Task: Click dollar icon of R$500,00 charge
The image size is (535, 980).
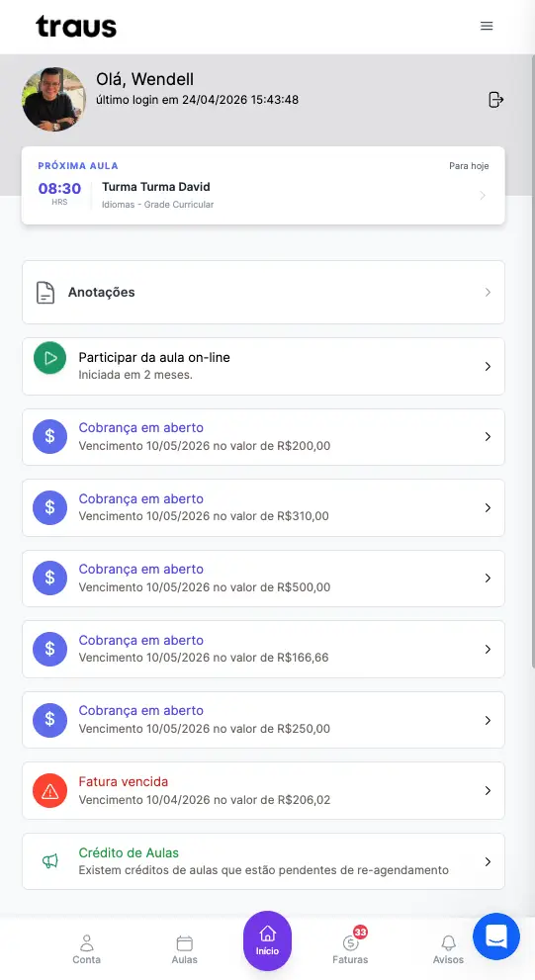Action: 50,579
